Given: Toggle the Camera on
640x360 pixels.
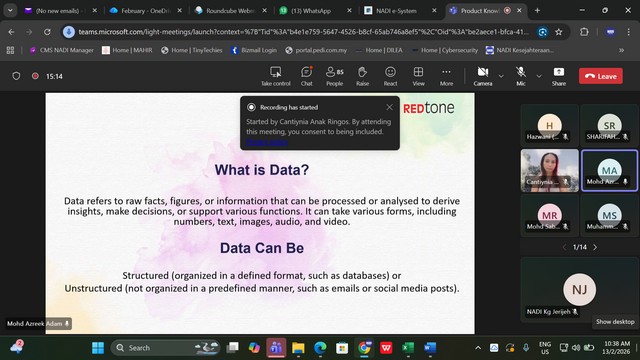Looking at the screenshot, I should [483, 76].
